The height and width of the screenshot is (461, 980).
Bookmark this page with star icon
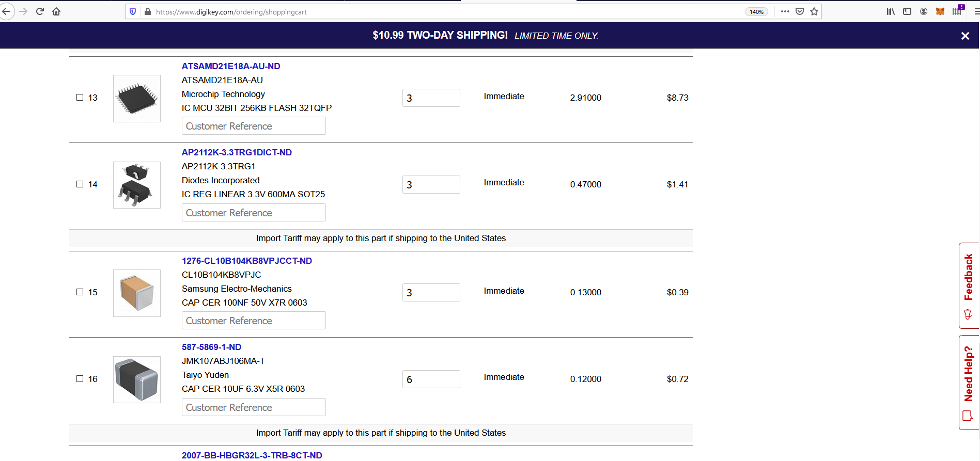coord(814,11)
